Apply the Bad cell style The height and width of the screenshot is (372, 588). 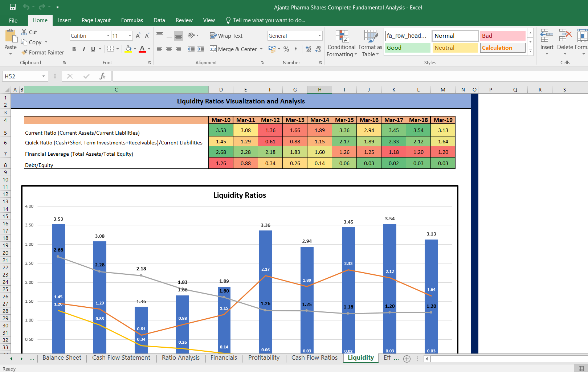(x=503, y=36)
